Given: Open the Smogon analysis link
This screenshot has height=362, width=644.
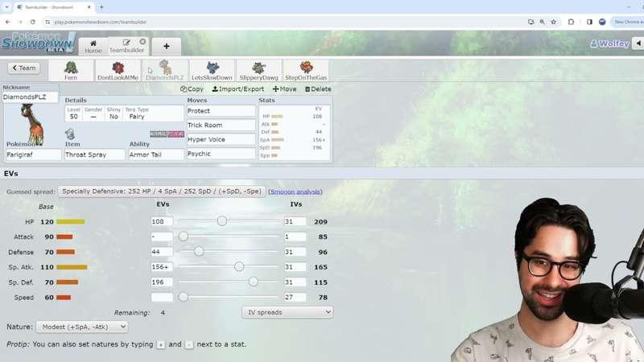Looking at the screenshot, I should 295,191.
